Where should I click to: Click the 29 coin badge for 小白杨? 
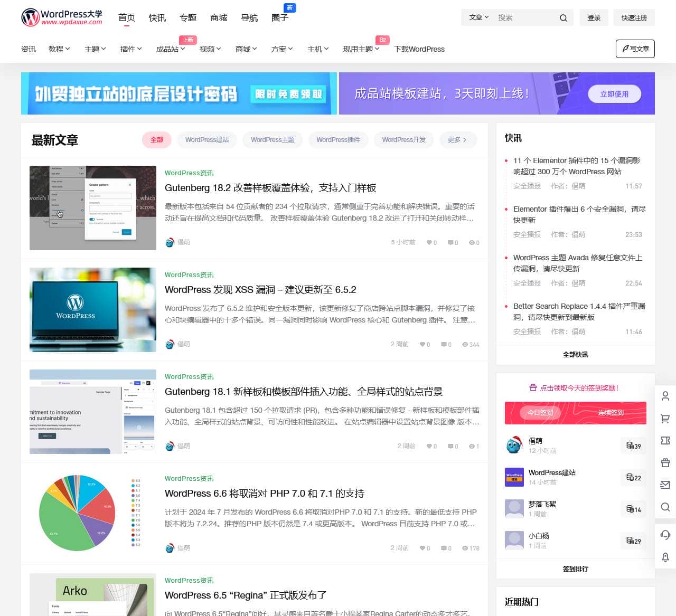point(633,541)
